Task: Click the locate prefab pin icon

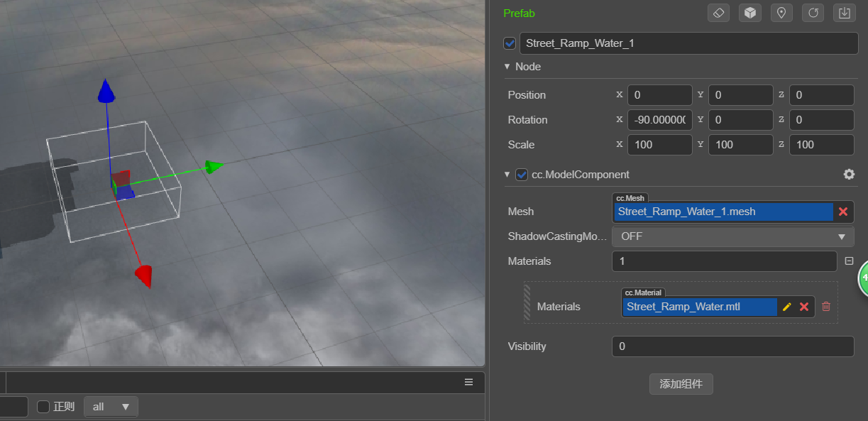Action: (x=781, y=13)
